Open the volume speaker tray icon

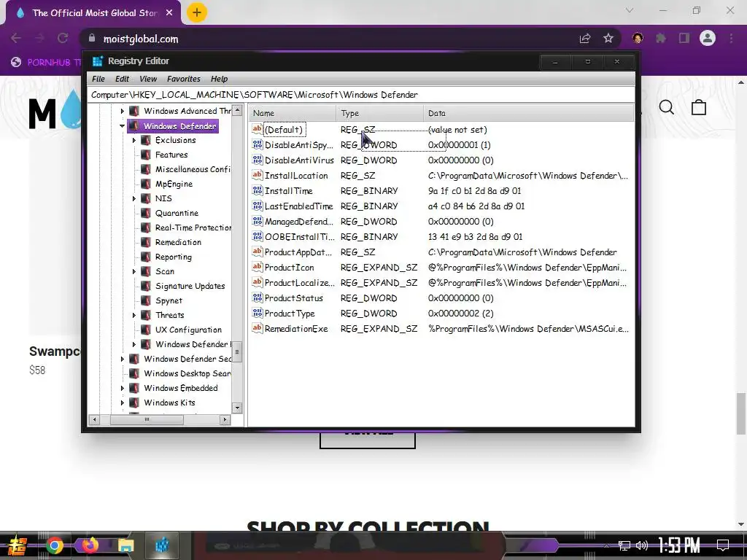tap(642, 545)
